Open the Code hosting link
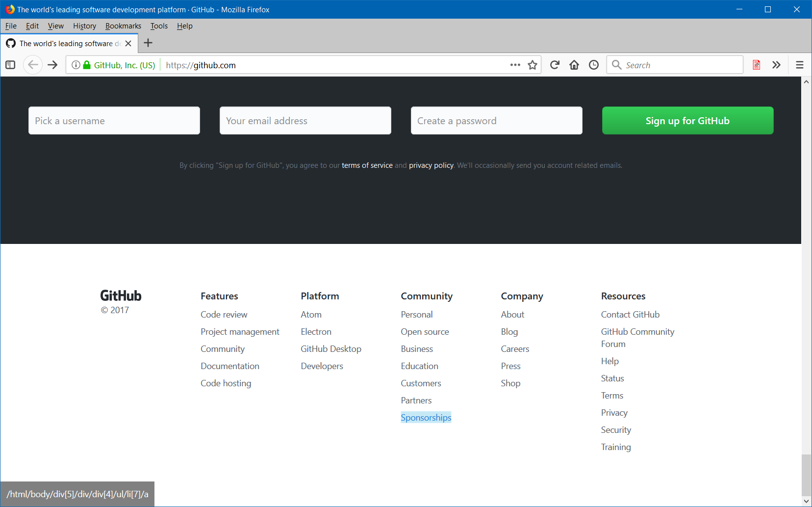 [x=226, y=383]
